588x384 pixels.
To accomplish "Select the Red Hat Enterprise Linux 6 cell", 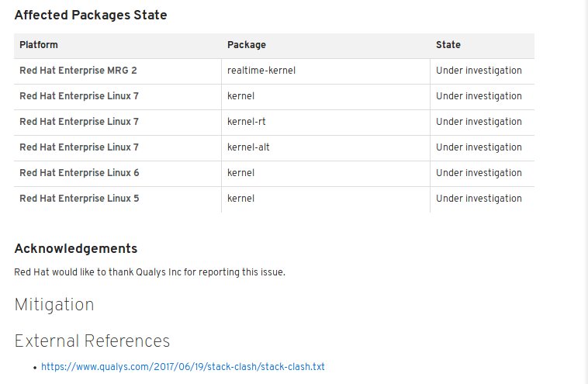I will click(79, 173).
